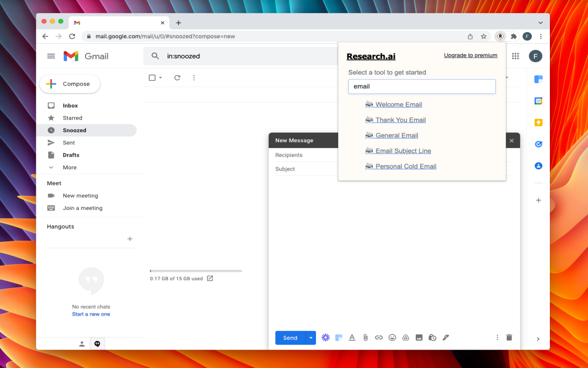Open storage management link icon
Screen dimensions: 588x368
coord(210,278)
